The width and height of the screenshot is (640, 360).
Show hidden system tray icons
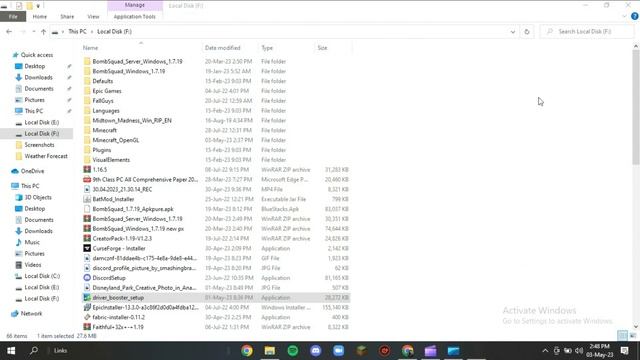click(545, 351)
